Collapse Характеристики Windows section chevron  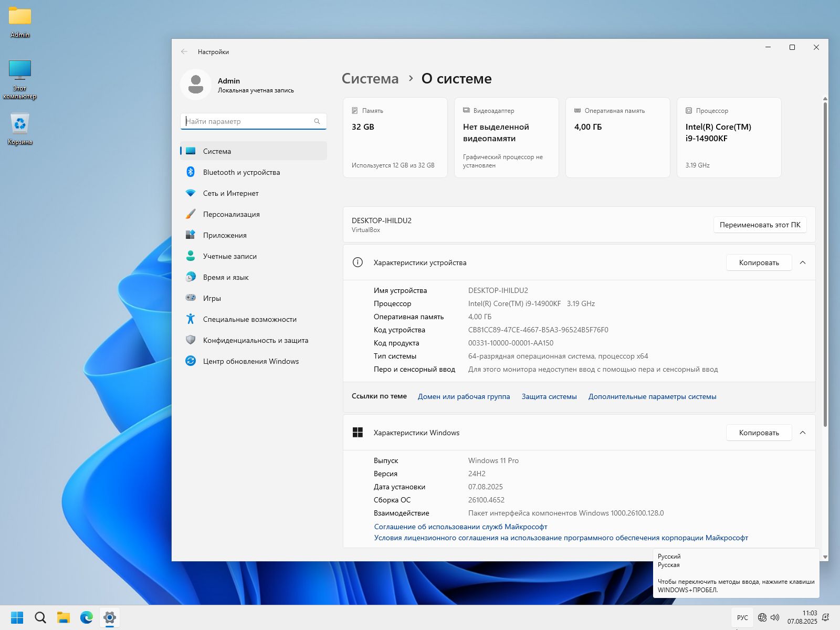coord(803,433)
